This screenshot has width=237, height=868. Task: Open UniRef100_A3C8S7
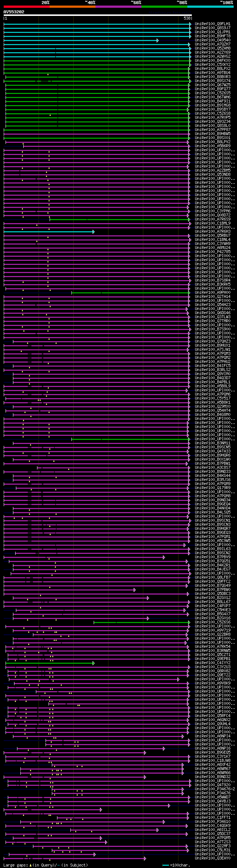click(x=213, y=468)
